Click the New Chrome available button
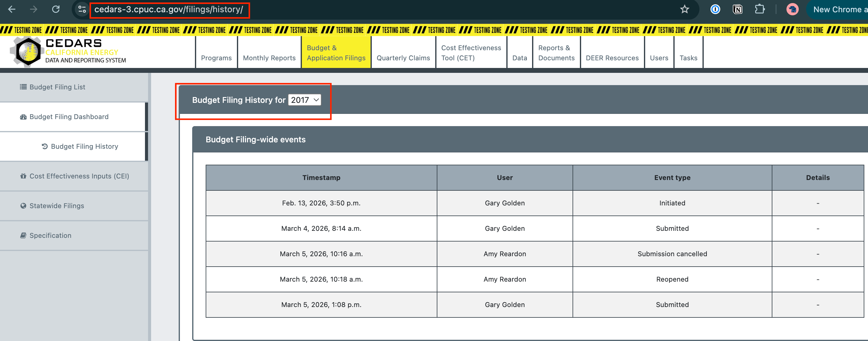The height and width of the screenshot is (341, 868). coord(837,9)
